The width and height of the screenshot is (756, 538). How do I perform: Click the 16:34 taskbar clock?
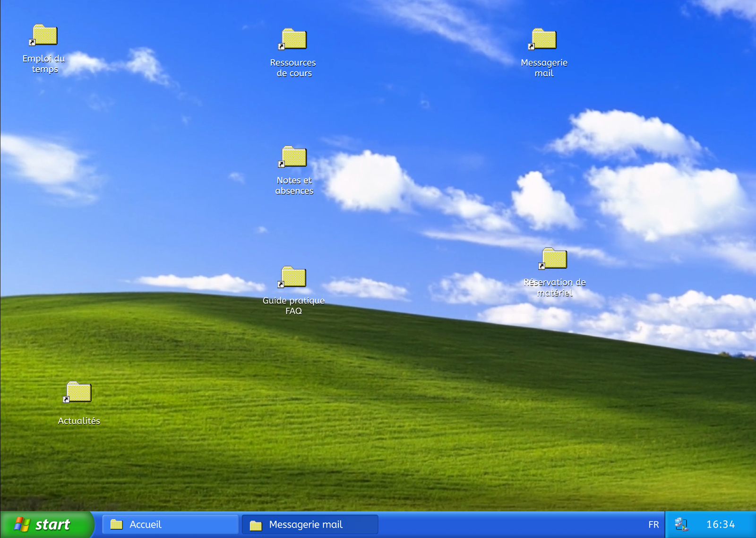[x=720, y=524]
